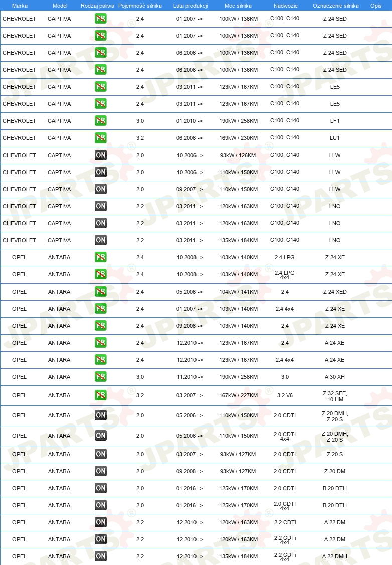Click the Z 20 DM engine code
The height and width of the screenshot is (565, 392).
335,471
